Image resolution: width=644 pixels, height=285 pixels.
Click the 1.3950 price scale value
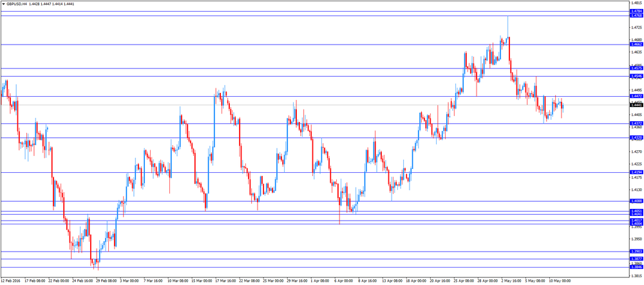tap(636, 239)
